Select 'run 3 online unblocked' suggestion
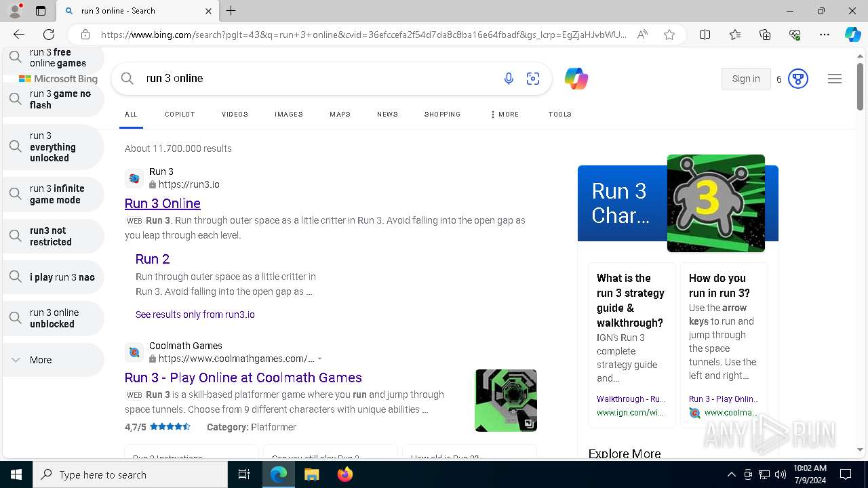 tap(54, 319)
